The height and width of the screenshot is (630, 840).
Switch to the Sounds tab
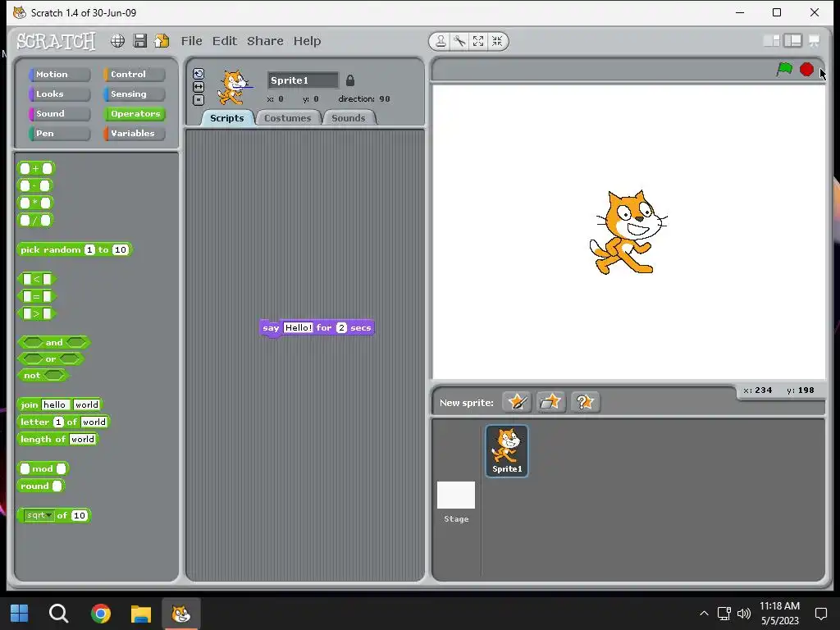tap(348, 118)
